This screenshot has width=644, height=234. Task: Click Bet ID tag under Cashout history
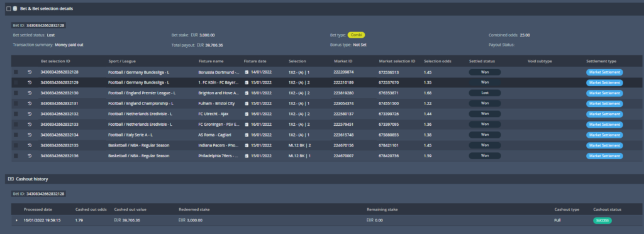coord(38,193)
